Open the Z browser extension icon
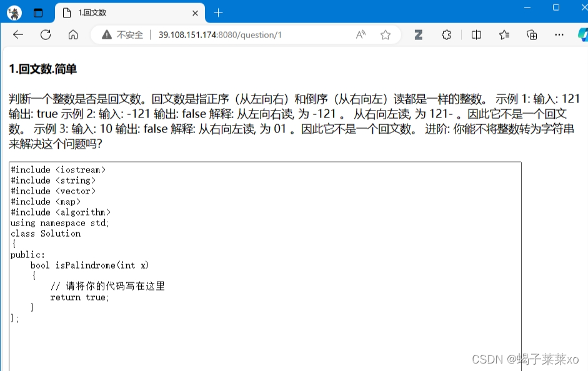The image size is (588, 371). point(417,36)
